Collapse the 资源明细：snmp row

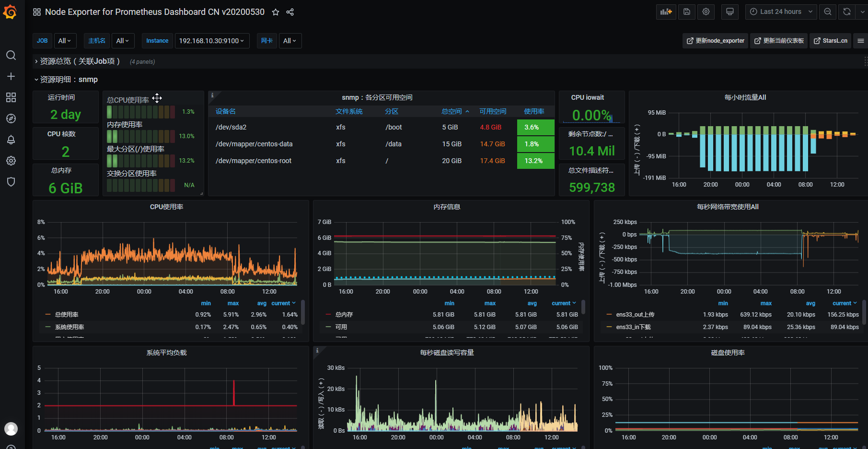coord(66,80)
